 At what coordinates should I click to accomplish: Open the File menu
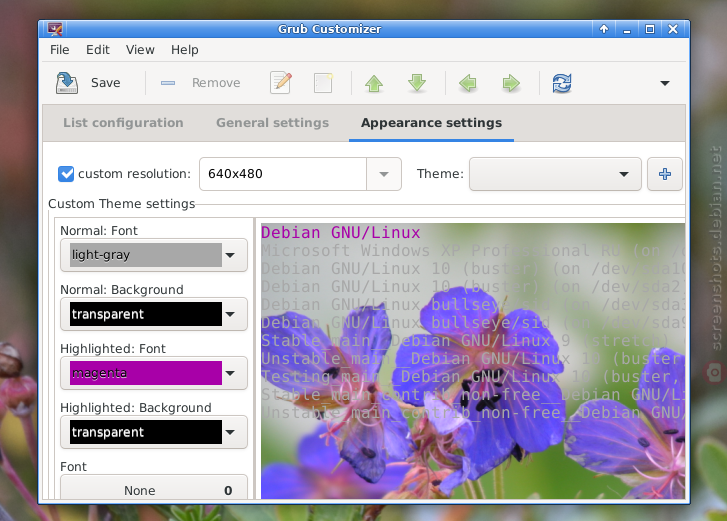[x=60, y=50]
